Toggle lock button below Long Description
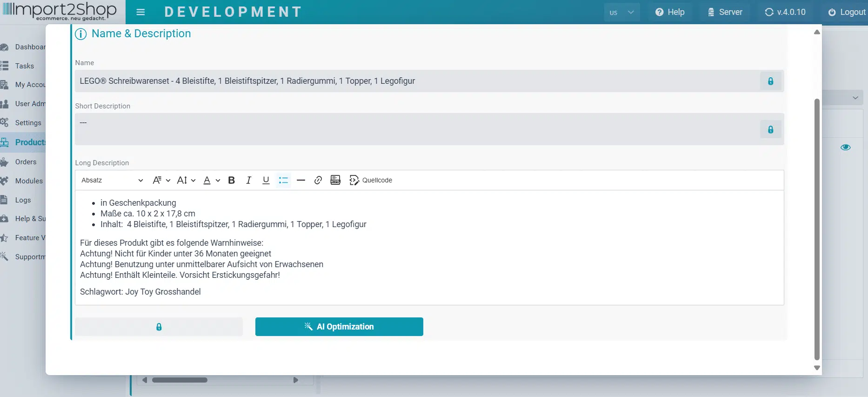Viewport: 868px width, 397px height. (x=159, y=327)
